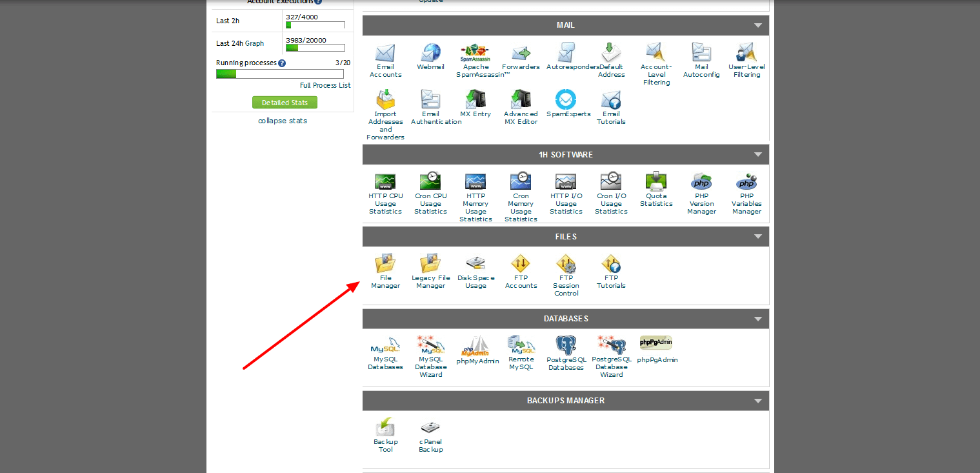Open phpMyAdmin
This screenshot has width=980, height=473.
[477, 350]
